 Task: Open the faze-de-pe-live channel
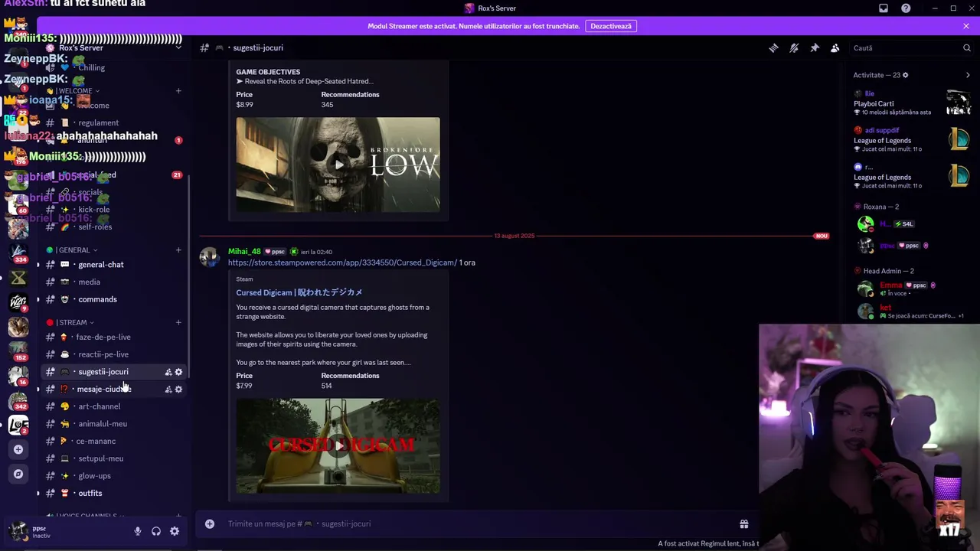coord(113,337)
